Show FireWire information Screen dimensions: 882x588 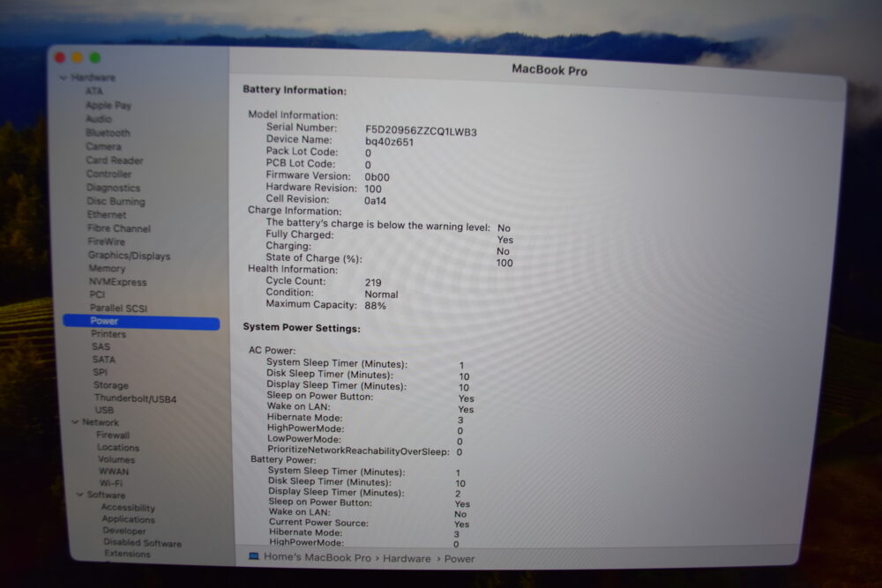[x=107, y=242]
